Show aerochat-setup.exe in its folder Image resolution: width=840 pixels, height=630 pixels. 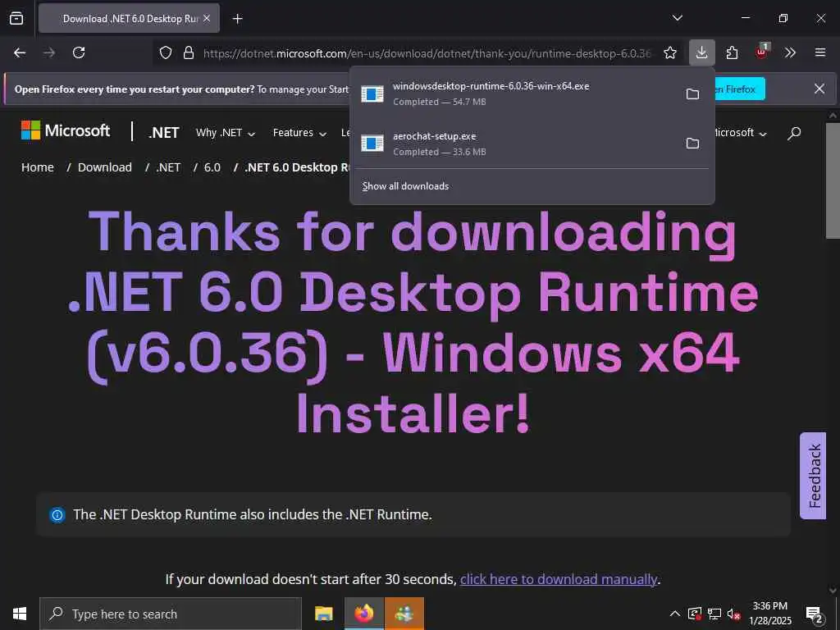[x=692, y=144]
